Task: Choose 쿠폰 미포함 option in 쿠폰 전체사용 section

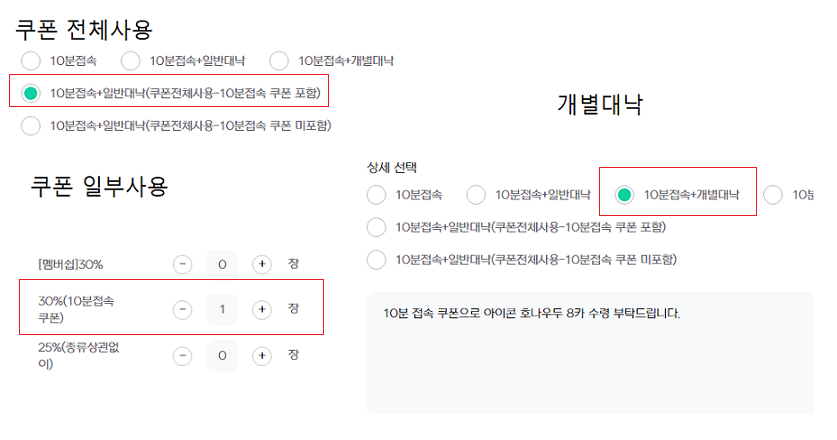Action: (31, 125)
